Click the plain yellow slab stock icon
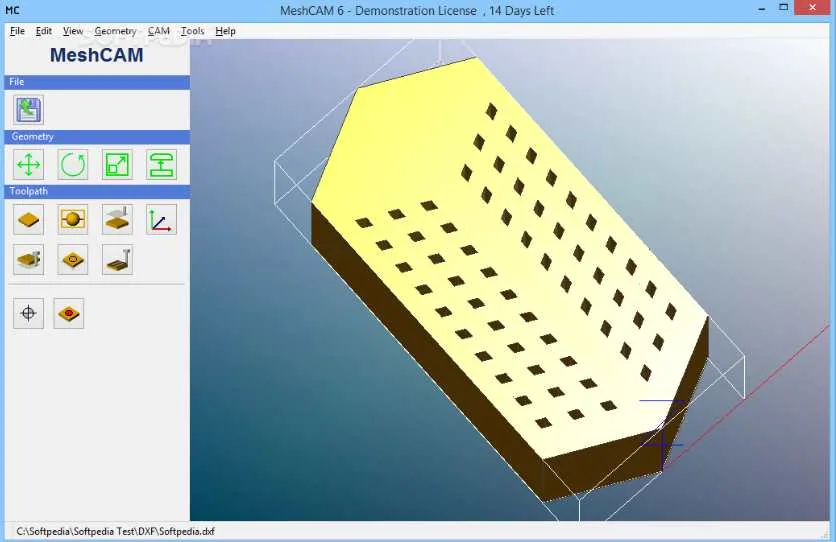The width and height of the screenshot is (836, 542). [x=28, y=219]
